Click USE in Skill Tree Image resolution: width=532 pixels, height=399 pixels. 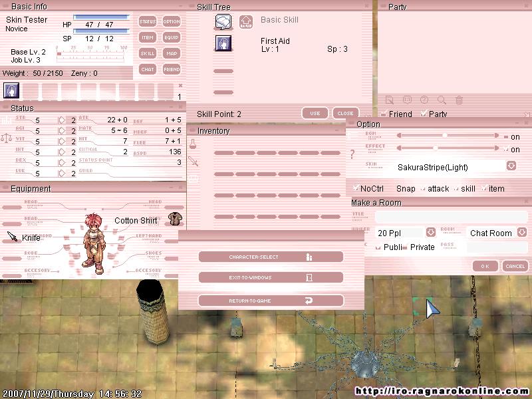pyautogui.click(x=315, y=113)
